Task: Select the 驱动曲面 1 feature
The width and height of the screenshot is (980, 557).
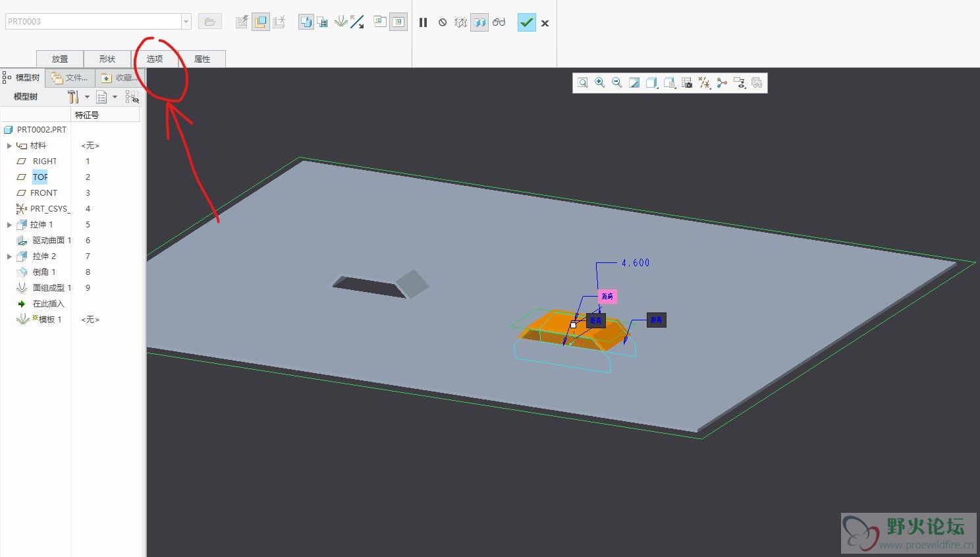Action: tap(52, 241)
